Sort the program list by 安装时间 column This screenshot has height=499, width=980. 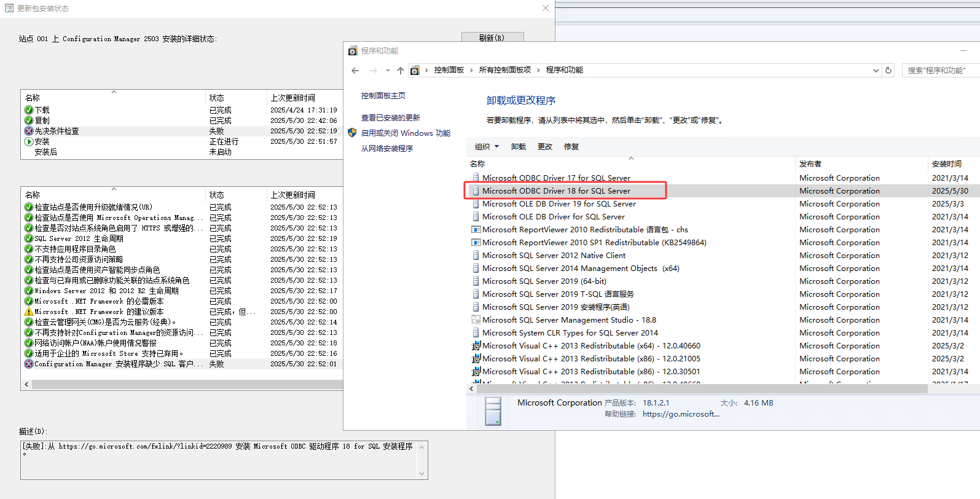[954, 163]
